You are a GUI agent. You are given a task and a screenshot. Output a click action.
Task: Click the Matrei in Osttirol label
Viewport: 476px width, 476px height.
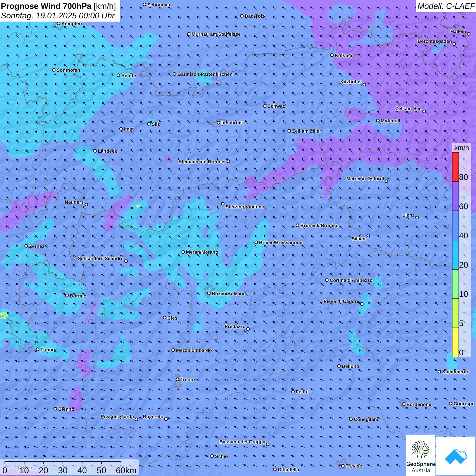pyautogui.click(x=365, y=178)
